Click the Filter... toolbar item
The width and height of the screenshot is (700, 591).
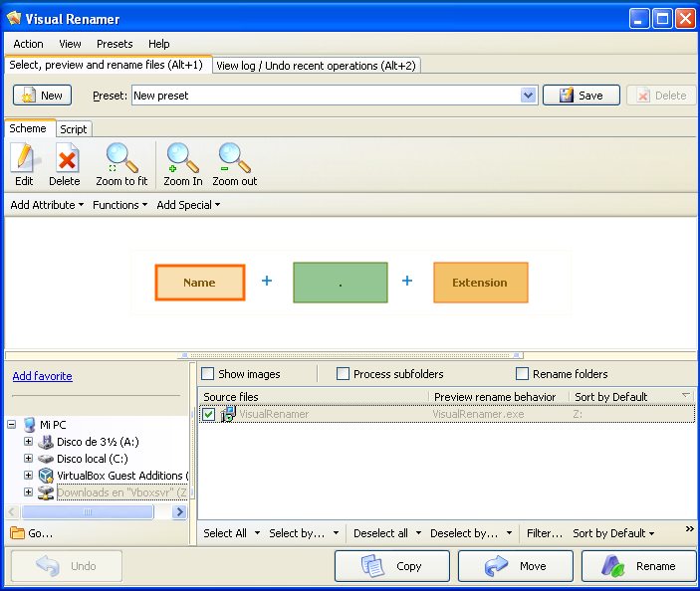(x=545, y=533)
